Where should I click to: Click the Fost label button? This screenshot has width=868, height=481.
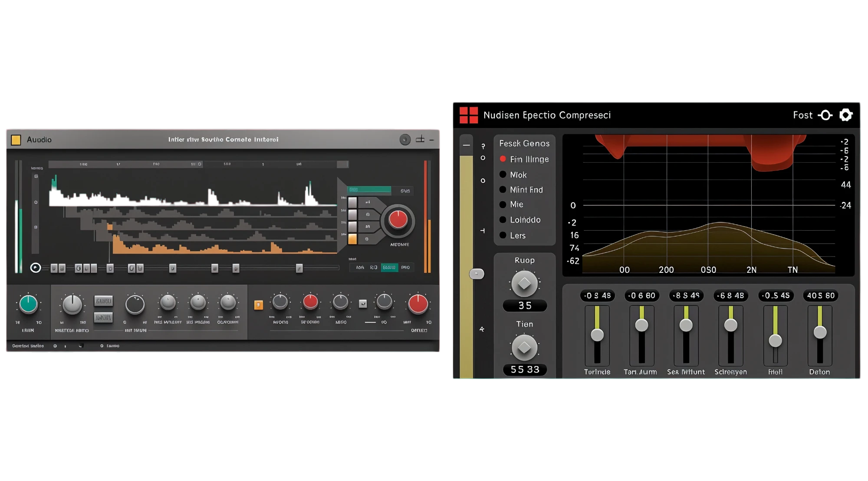coord(802,115)
